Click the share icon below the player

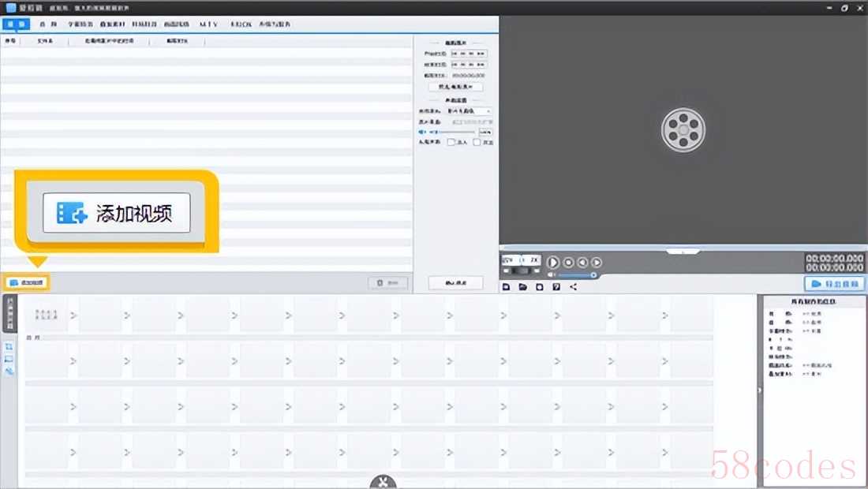coord(574,287)
